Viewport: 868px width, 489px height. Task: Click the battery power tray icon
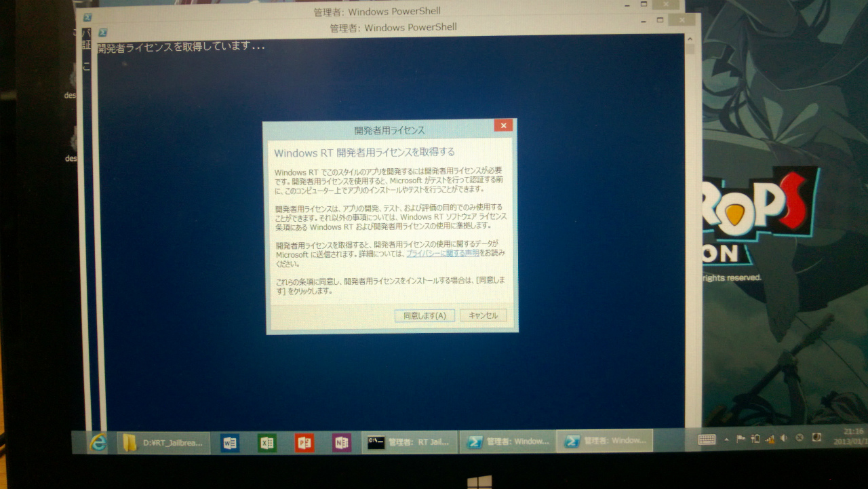(x=755, y=438)
